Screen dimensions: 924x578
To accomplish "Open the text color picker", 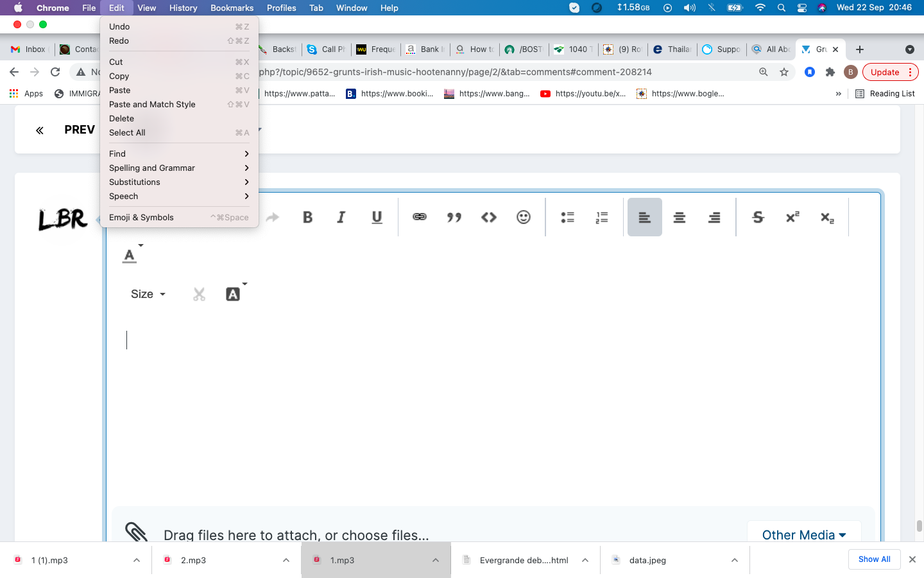I will (x=131, y=256).
